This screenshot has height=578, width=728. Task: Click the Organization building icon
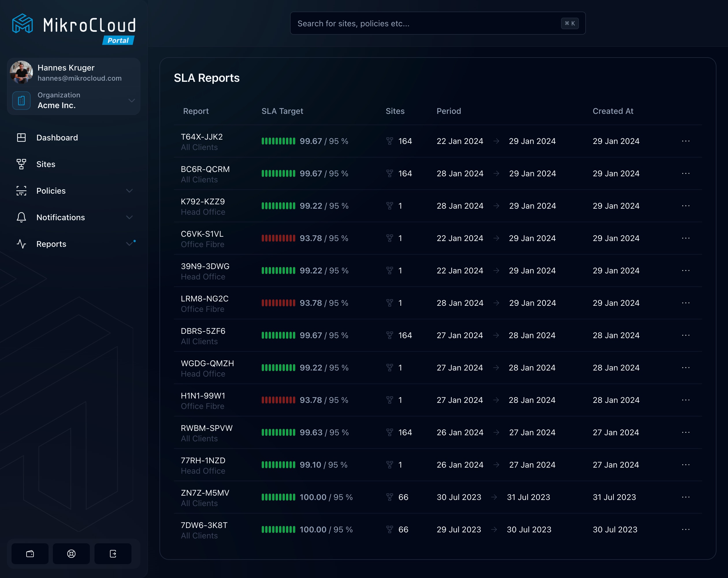pos(21,100)
